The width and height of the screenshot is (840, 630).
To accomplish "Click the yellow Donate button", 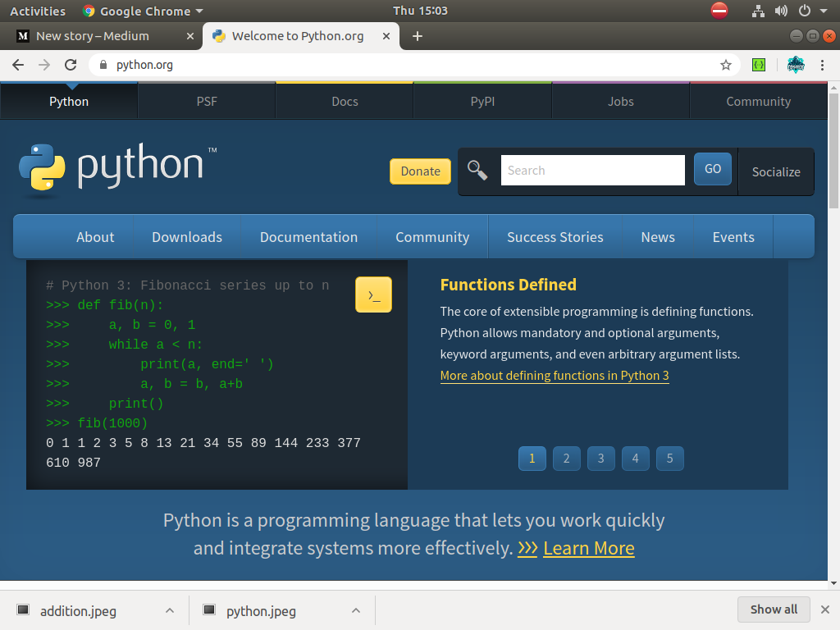I will (420, 171).
